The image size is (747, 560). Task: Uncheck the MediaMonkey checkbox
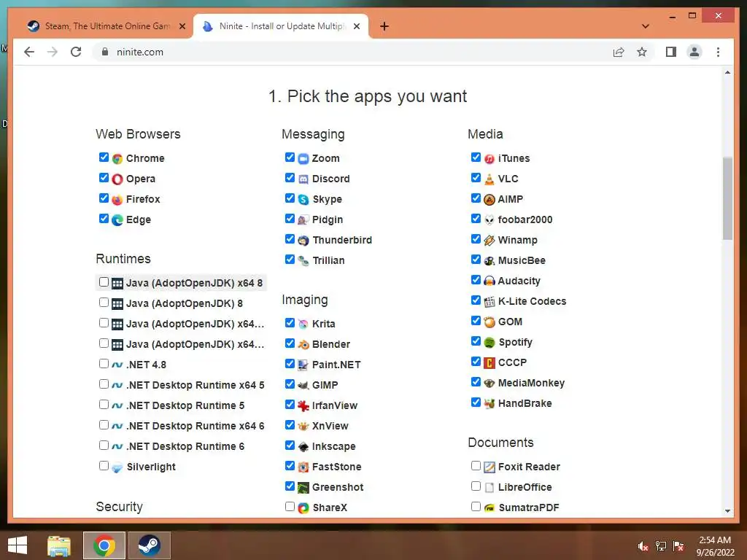476,382
